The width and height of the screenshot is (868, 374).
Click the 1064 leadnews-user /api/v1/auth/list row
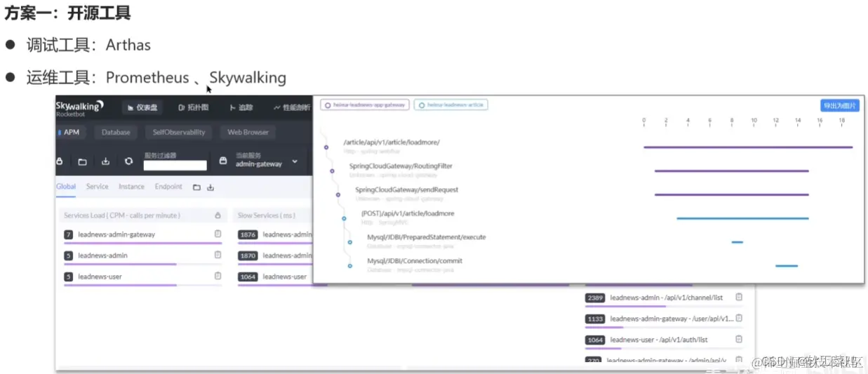[664, 340]
